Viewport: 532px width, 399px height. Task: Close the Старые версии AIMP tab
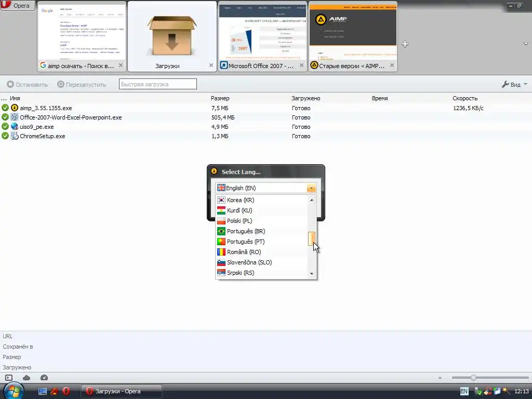pos(392,65)
